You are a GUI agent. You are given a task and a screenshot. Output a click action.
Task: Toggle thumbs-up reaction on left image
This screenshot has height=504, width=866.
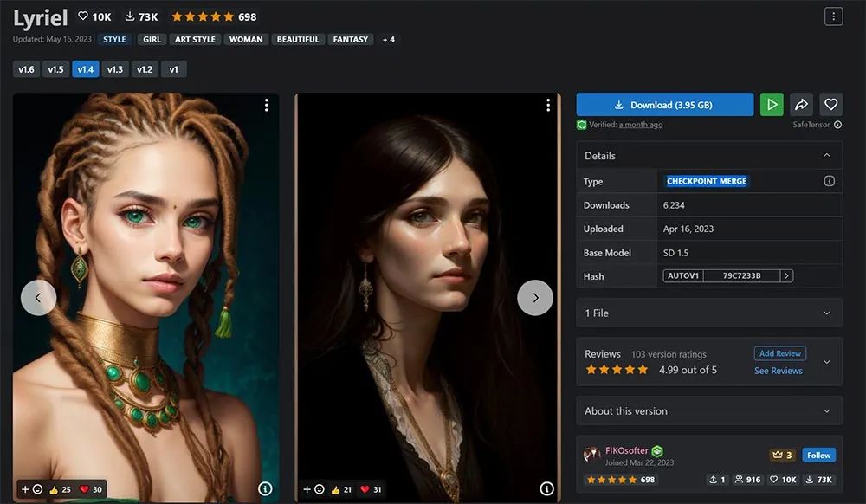[x=60, y=489]
